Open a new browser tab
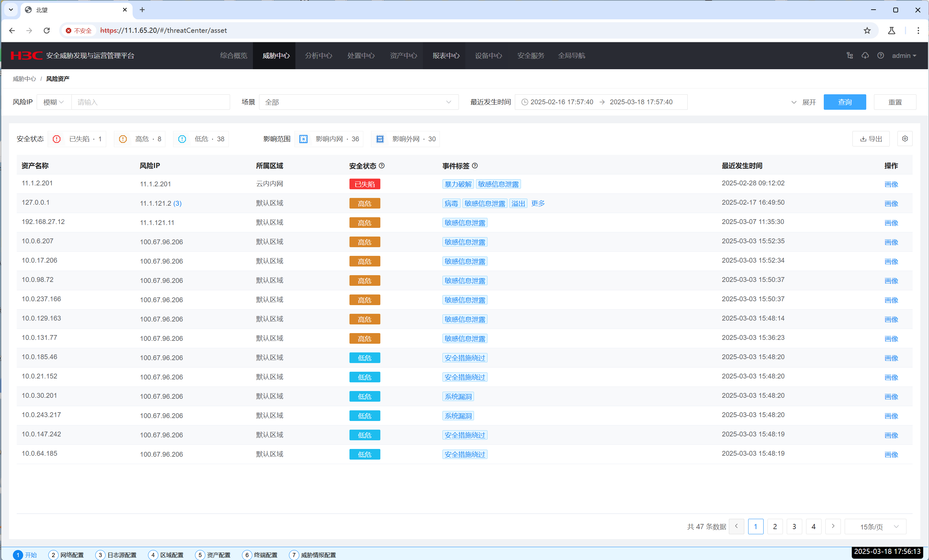This screenshot has width=929, height=560. point(142,10)
